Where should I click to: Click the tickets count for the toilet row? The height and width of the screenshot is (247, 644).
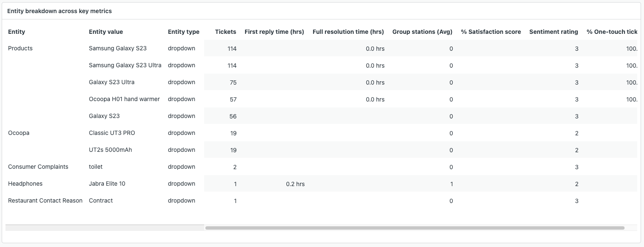point(235,167)
